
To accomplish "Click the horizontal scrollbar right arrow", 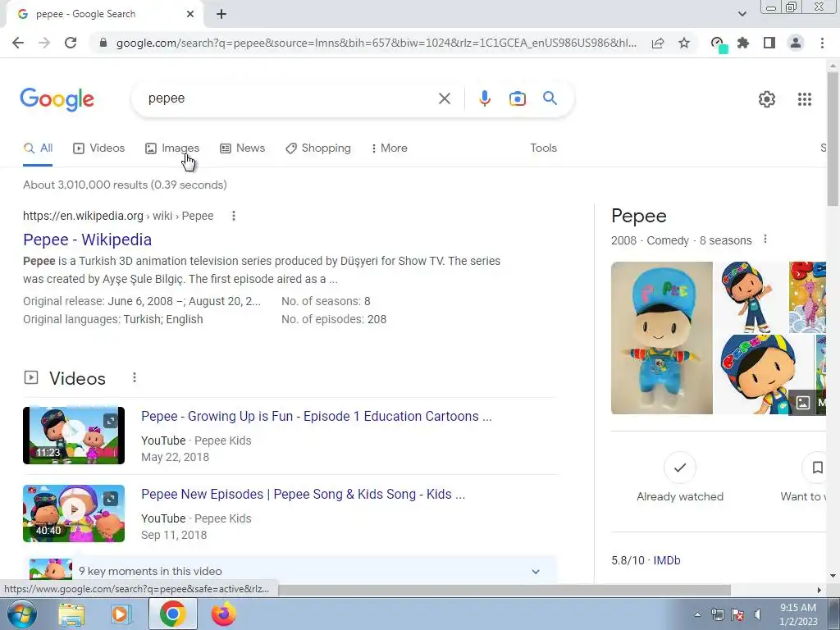I will click(x=819, y=590).
